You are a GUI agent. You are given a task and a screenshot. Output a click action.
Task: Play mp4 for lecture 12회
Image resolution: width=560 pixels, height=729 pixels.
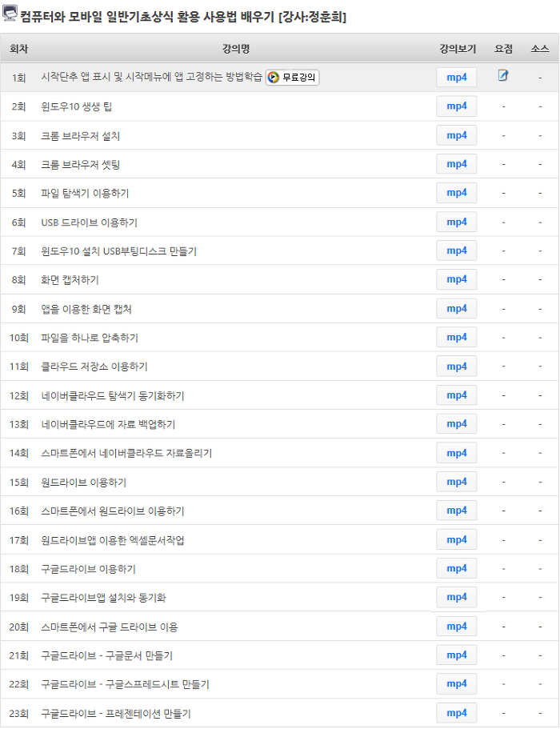click(456, 395)
